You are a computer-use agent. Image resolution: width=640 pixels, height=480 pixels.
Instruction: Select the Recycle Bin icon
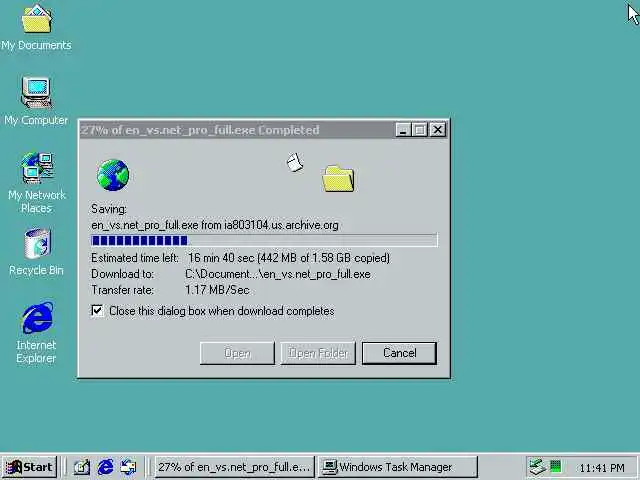click(37, 252)
